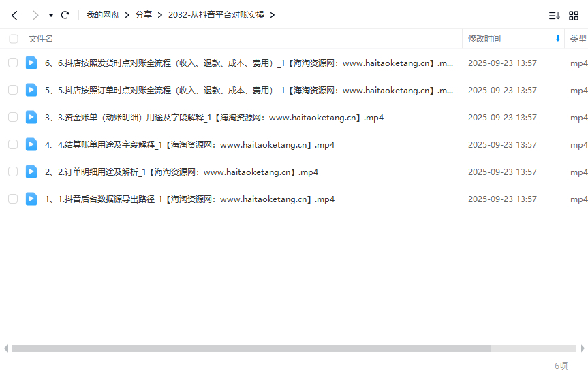Viewport: 588px width, 373px height.
Task: Sort files by 文件名 column header
Action: [41, 39]
